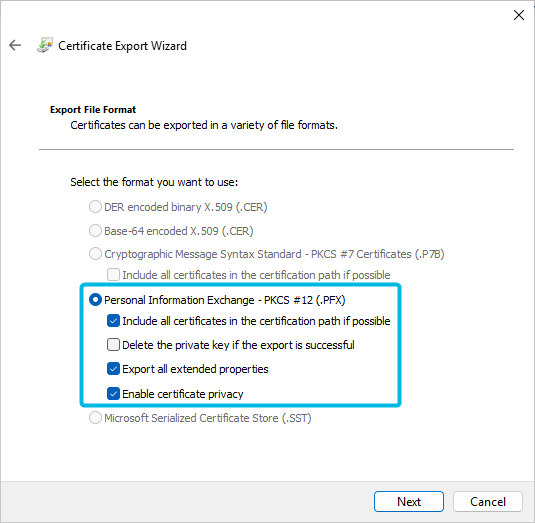Click the Next button
Screen dimensions: 535x523
tap(409, 502)
